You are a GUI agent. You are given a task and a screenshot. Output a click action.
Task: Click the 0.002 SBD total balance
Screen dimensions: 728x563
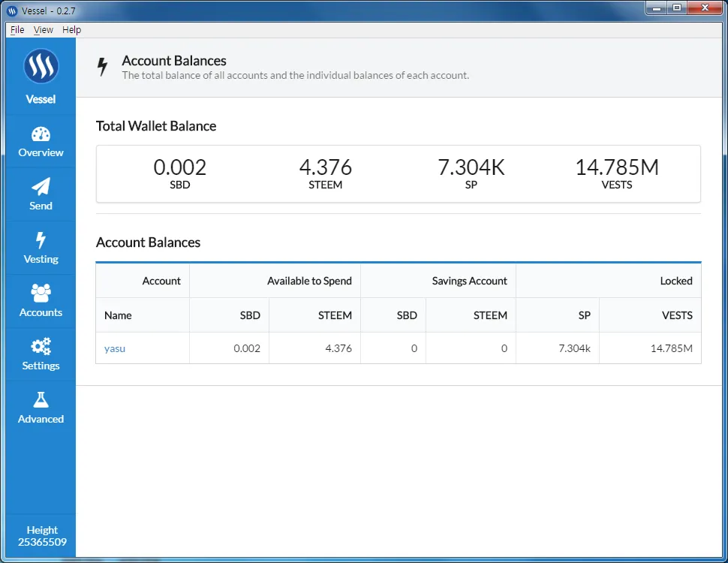tap(179, 173)
